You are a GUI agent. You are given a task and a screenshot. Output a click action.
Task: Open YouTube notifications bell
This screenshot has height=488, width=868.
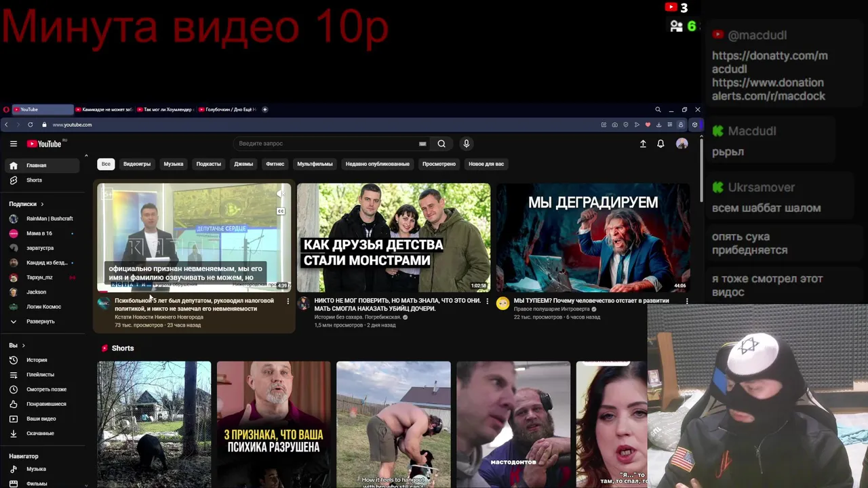click(660, 144)
